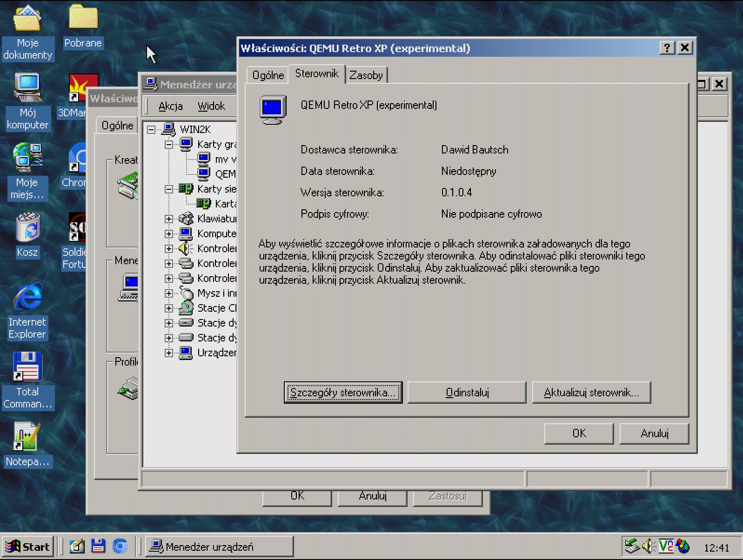Select the Karty sieciowe network card icon
Screen dimensions: 743x560
pos(186,189)
